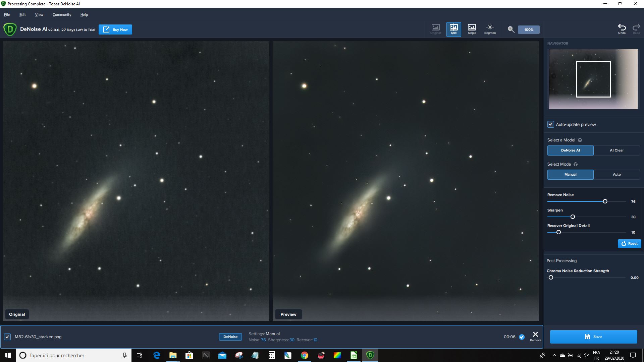
Task: Redo the last undone change
Action: coord(636,29)
